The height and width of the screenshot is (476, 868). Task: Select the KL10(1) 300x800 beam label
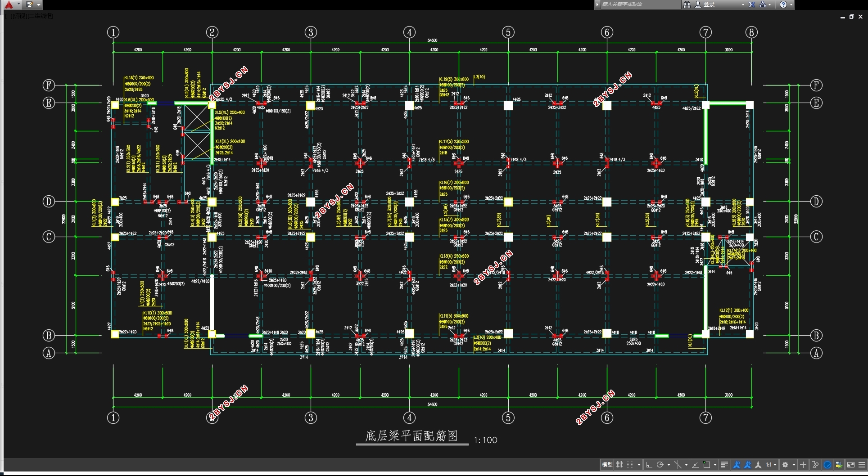pyautogui.click(x=158, y=313)
